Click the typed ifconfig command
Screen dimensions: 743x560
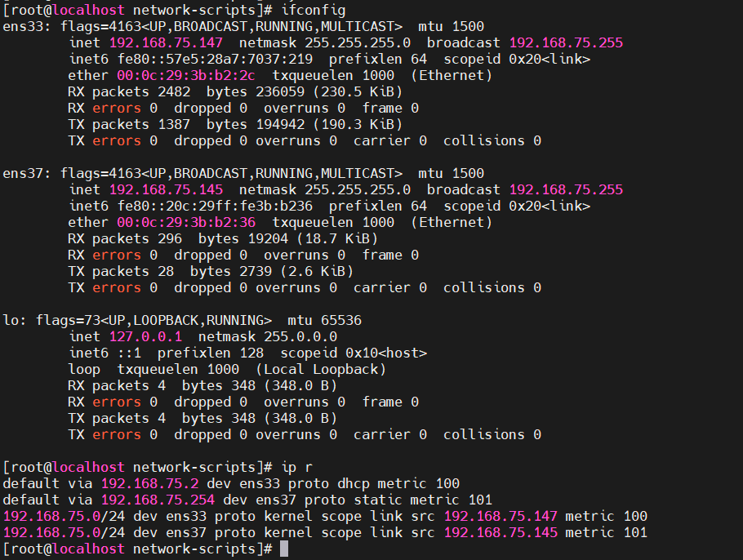314,10
